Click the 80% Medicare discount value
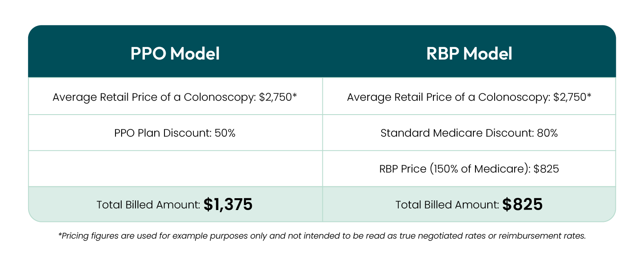The height and width of the screenshot is (261, 644). [547, 133]
